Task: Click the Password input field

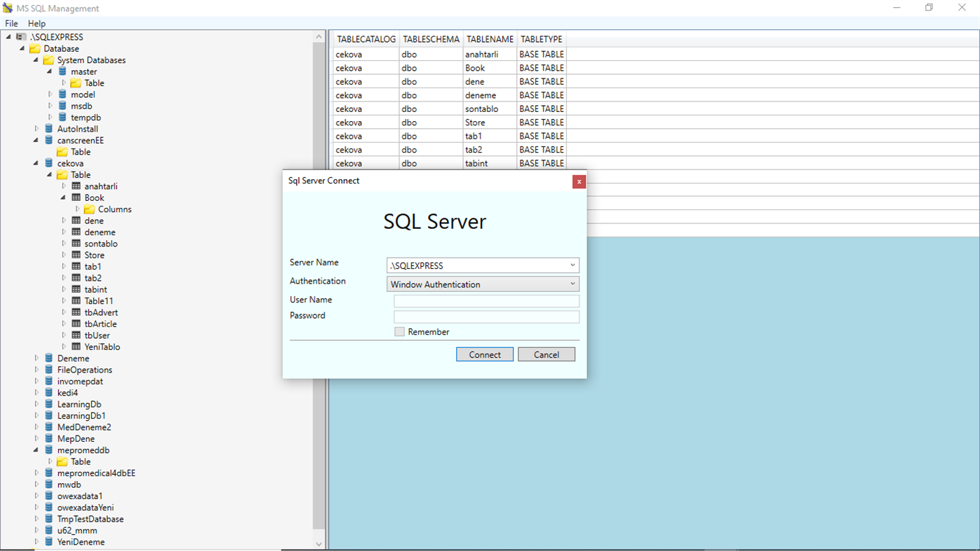Action: point(486,317)
